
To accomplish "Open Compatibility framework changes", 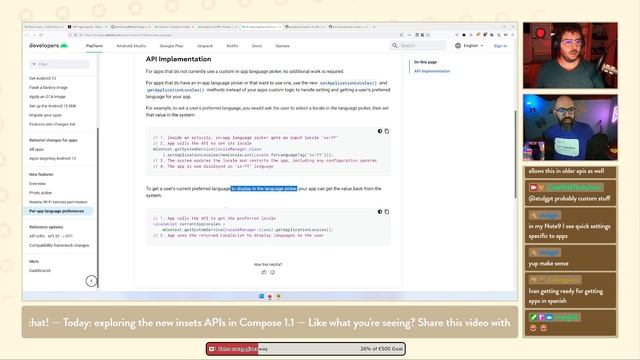I will point(59,245).
